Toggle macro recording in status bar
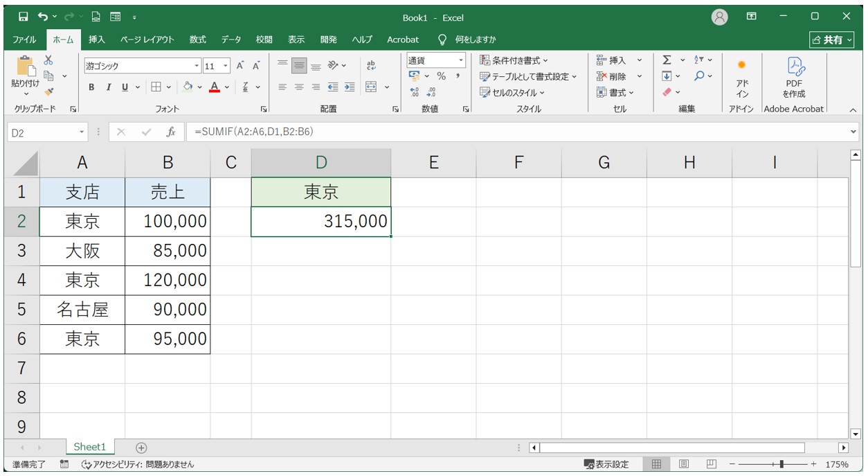Viewport: 868px width, 476px height. [x=64, y=464]
